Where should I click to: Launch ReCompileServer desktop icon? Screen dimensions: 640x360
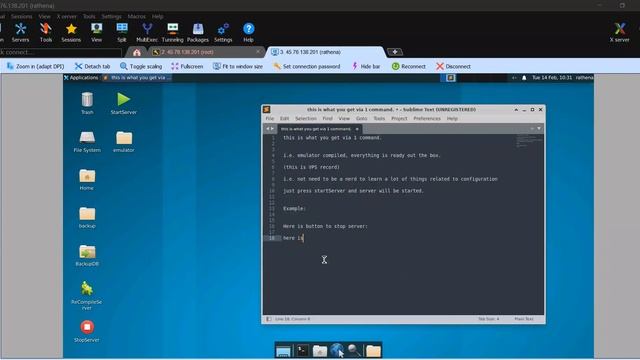[87, 296]
